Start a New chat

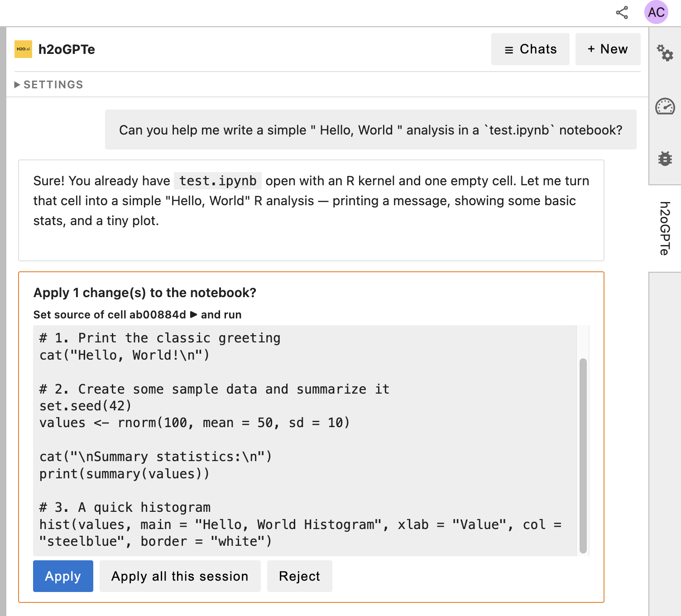coord(608,49)
